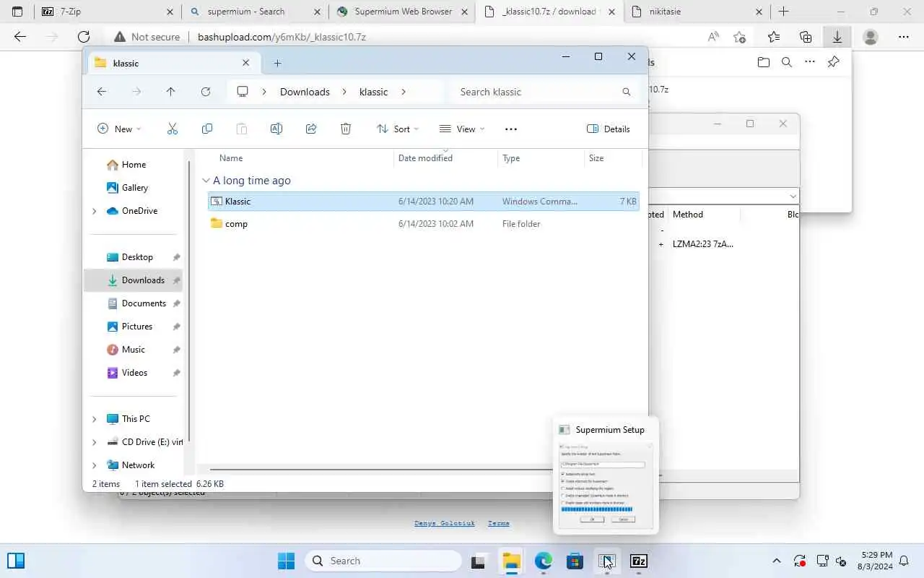This screenshot has width=924, height=578.
Task: Open Read aloud in Edge address bar
Action: [713, 37]
